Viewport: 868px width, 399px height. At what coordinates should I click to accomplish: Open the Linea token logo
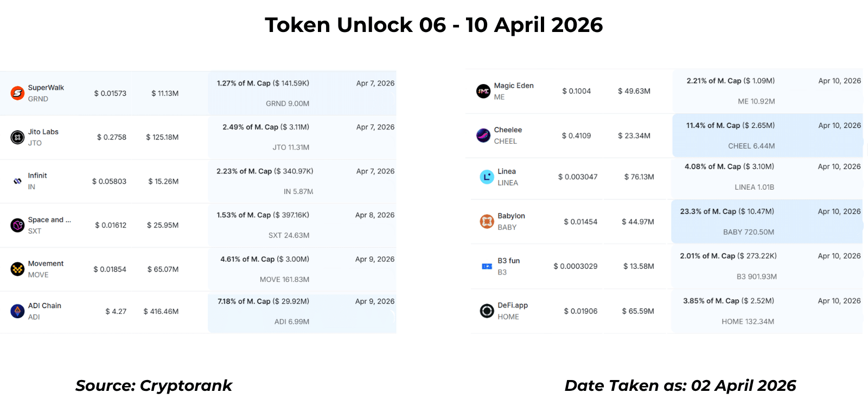tap(487, 177)
